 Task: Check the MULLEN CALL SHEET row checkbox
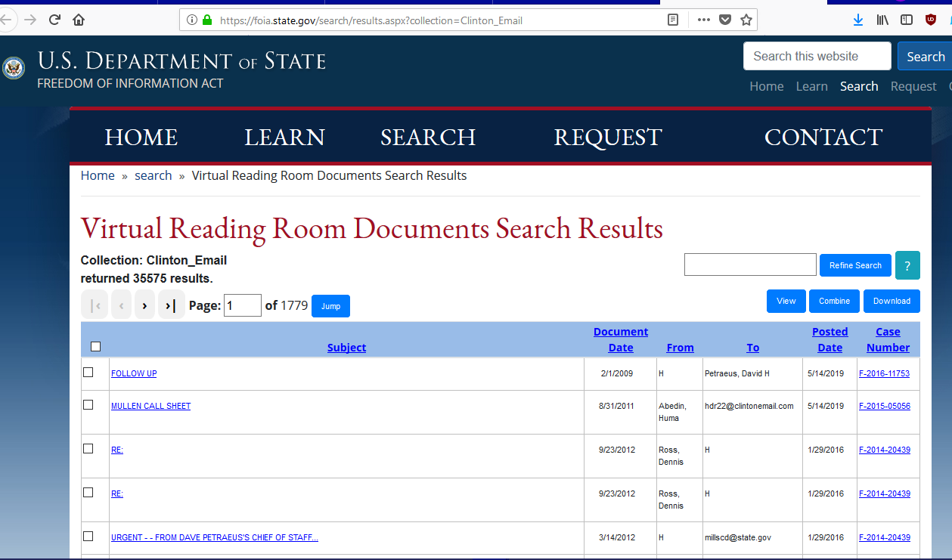click(x=88, y=405)
